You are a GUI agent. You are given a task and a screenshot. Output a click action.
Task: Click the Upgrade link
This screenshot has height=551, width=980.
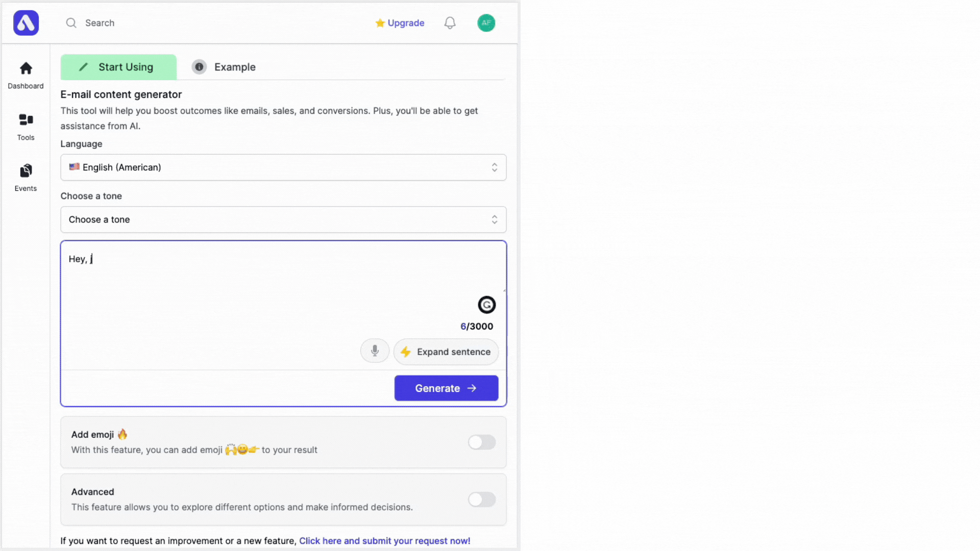(x=400, y=23)
